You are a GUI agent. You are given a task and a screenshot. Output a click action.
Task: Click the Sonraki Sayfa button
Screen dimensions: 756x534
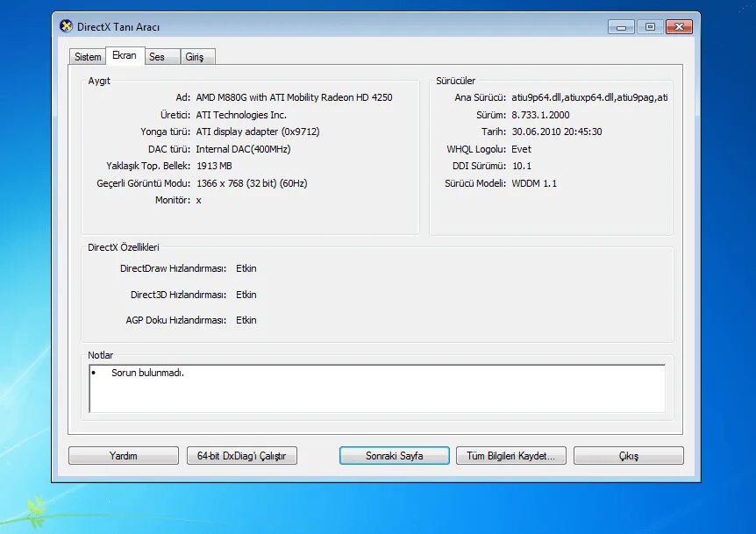coord(395,455)
